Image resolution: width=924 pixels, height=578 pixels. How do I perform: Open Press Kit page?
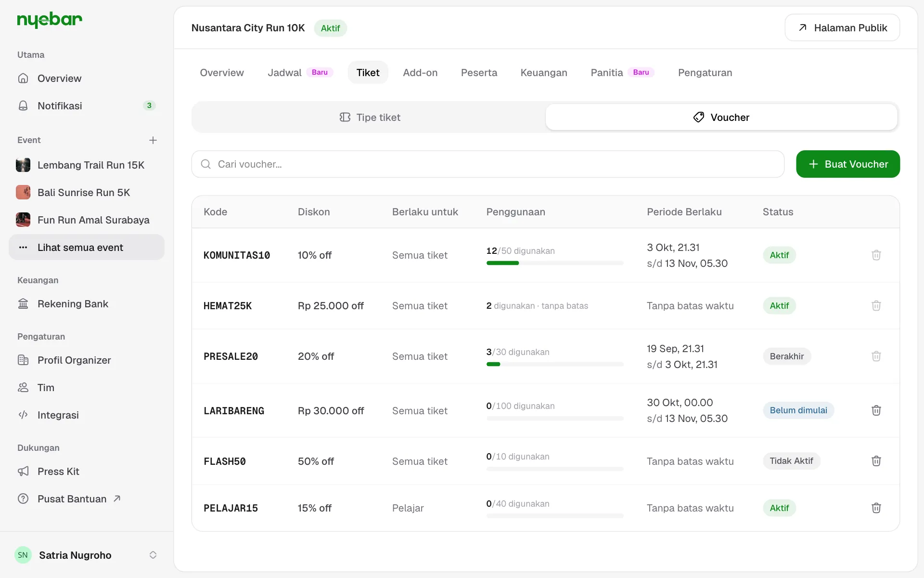click(x=87, y=472)
